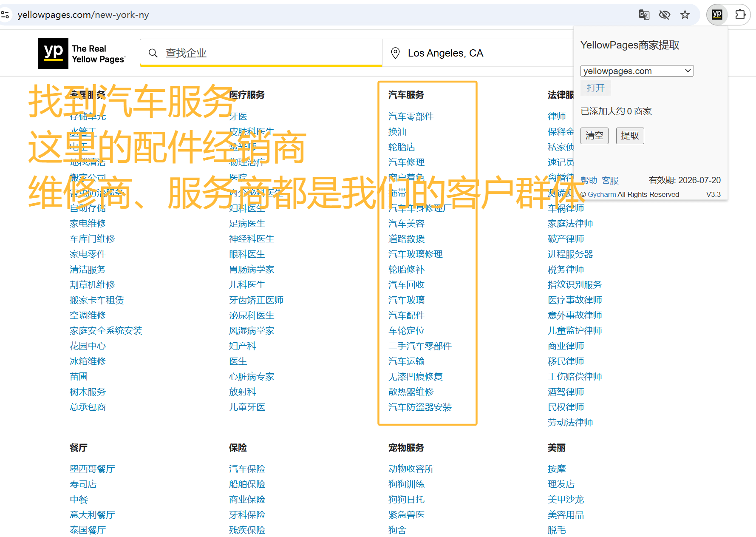
Task: Click the translate page icon
Action: click(x=644, y=15)
